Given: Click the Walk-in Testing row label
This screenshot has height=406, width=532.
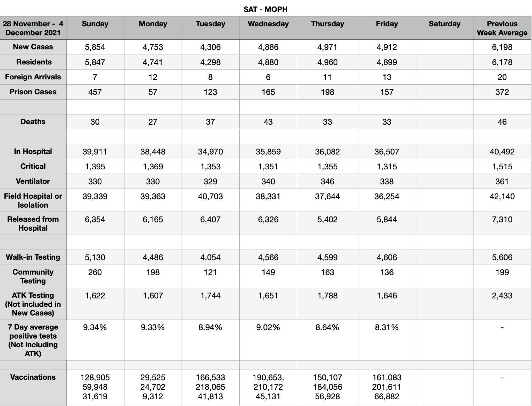Looking at the screenshot, I should 33,257.
